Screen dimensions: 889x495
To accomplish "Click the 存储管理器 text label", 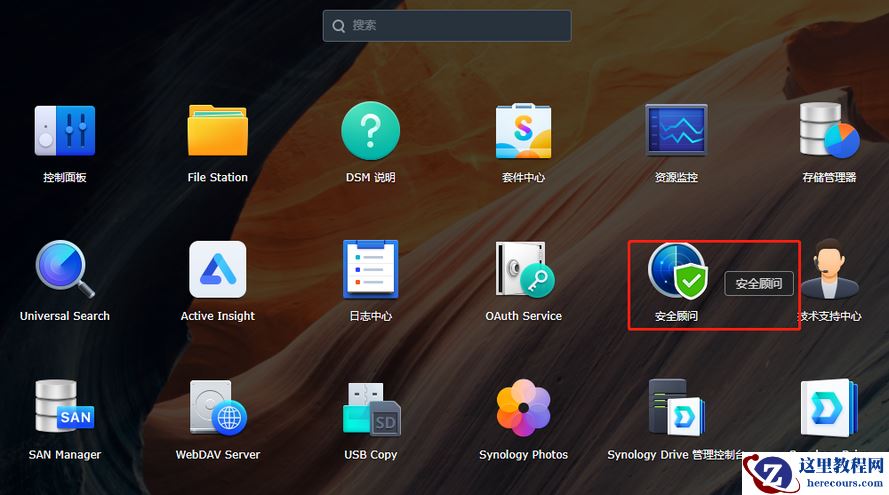I will coord(829,177).
